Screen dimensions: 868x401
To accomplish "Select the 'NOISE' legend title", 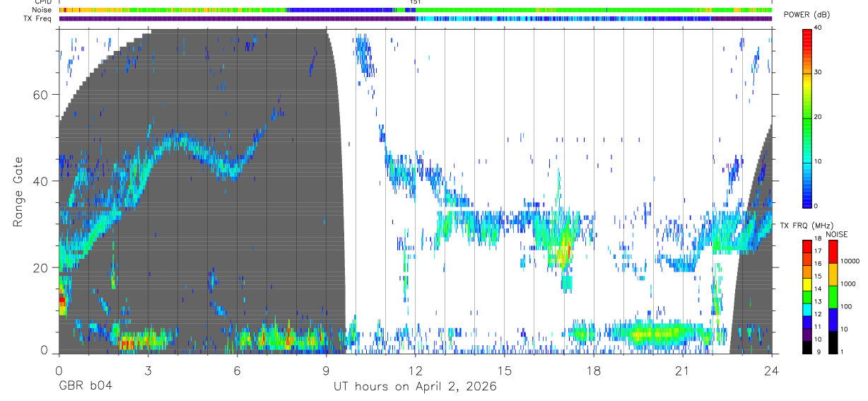I will click(x=837, y=234).
